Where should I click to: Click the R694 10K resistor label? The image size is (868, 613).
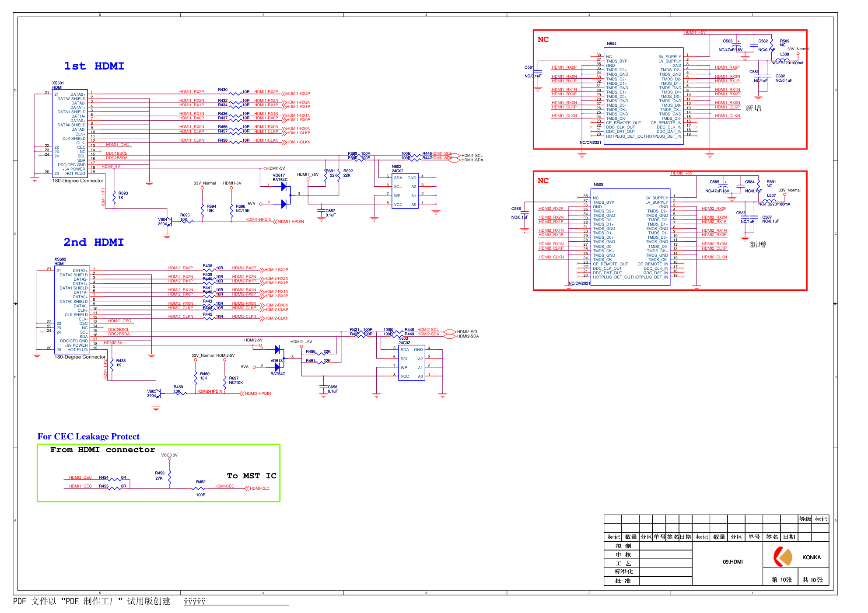point(211,209)
